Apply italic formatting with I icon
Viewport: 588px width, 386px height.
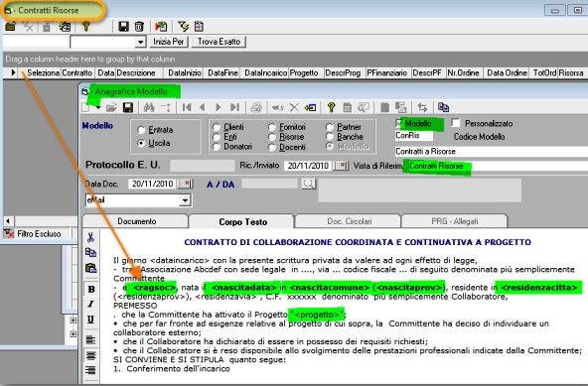tap(90, 304)
